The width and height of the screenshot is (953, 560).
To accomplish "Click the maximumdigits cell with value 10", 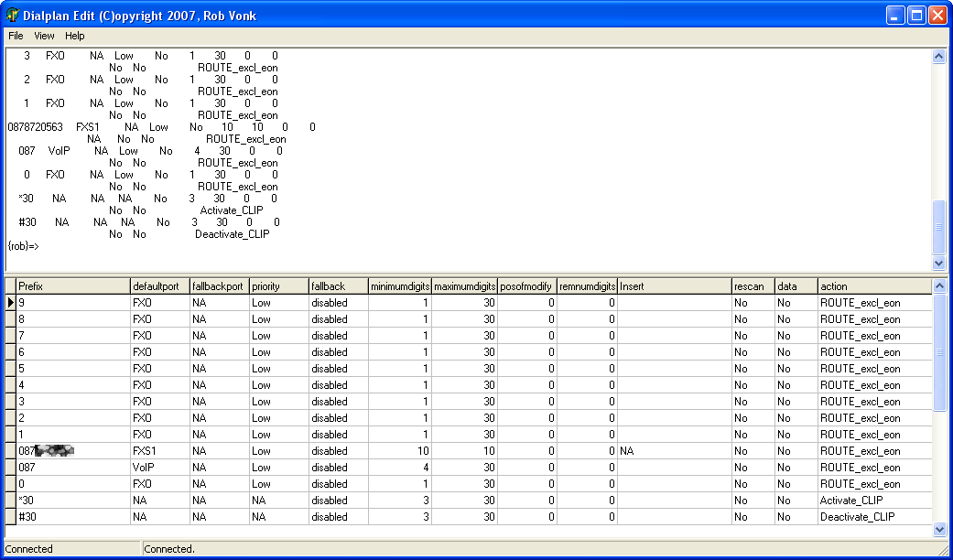I will [464, 451].
